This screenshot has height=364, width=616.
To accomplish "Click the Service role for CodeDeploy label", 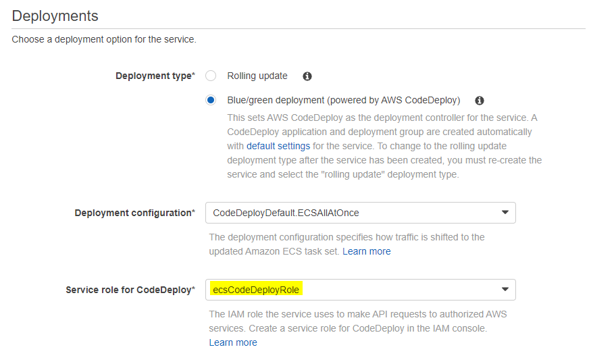I will click(130, 290).
